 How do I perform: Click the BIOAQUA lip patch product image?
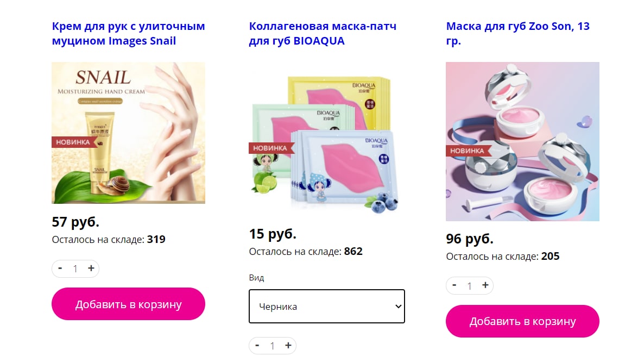click(325, 142)
